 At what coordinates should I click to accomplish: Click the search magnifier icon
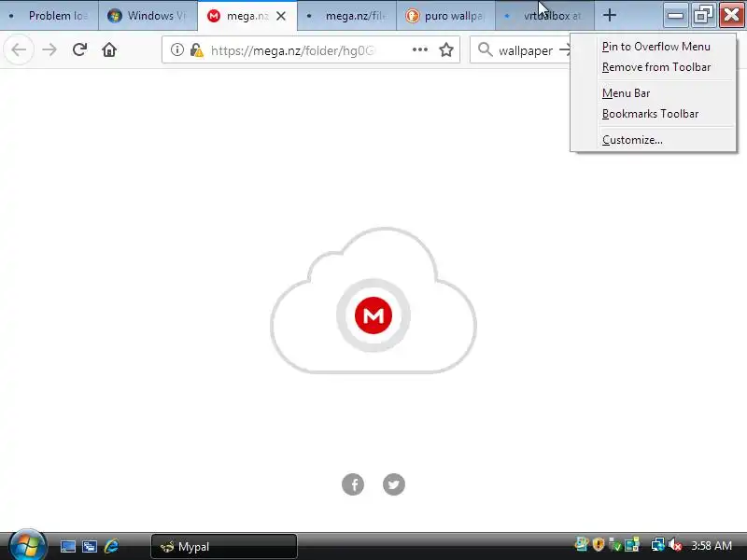(x=485, y=49)
